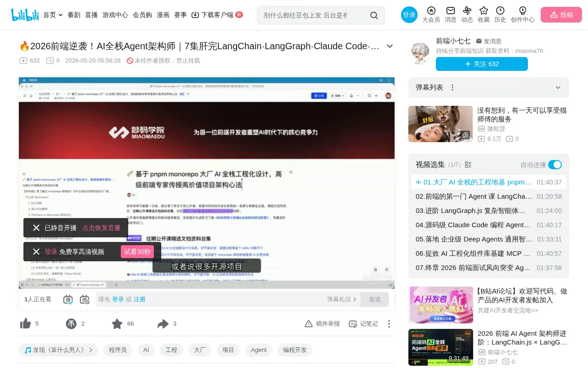Expand the 弹幕列表 panel
Image resolution: width=588 pixels, height=368 pixels.
(x=558, y=87)
